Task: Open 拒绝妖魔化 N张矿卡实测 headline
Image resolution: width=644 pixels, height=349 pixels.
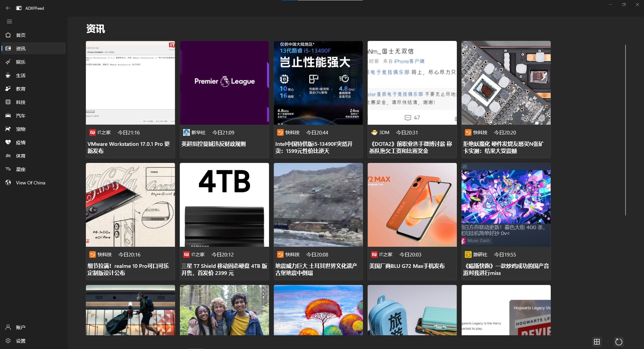Action: 503,148
